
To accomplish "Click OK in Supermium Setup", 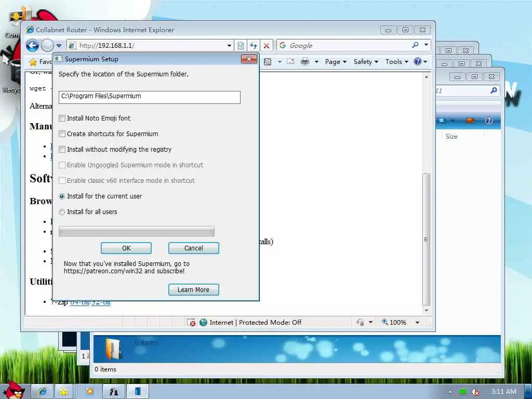I will coord(126,248).
